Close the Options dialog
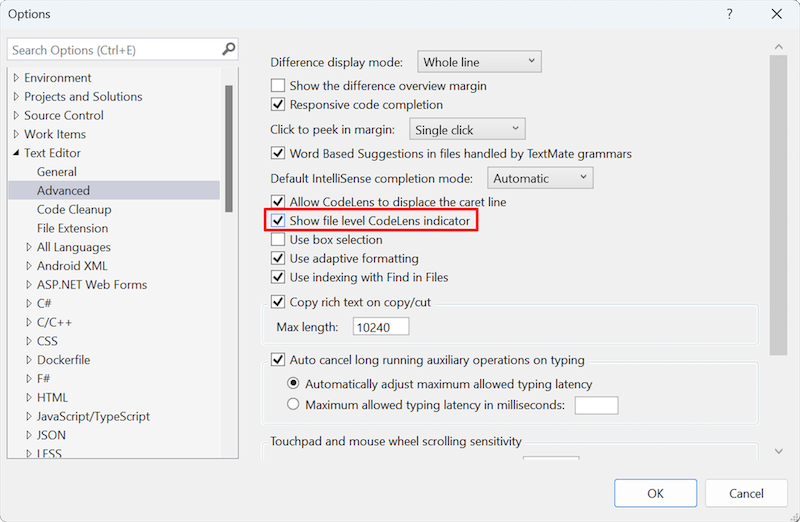Viewport: 800px width, 522px height. tap(777, 14)
